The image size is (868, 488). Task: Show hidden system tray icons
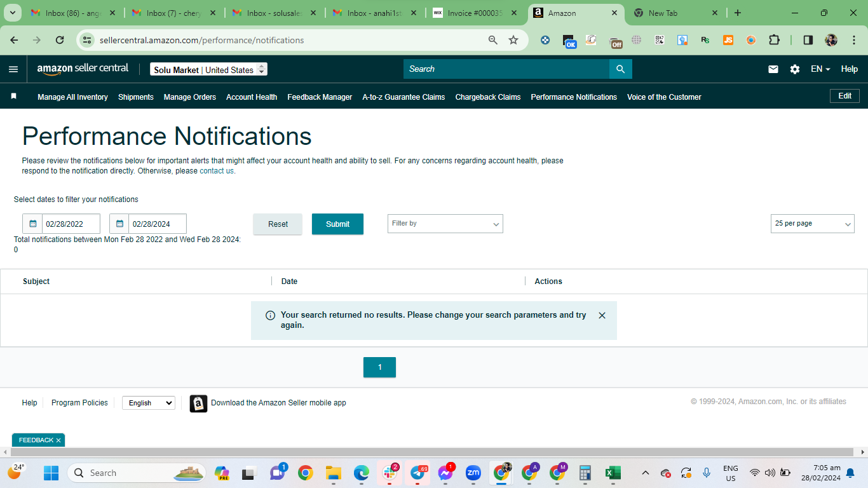(646, 473)
